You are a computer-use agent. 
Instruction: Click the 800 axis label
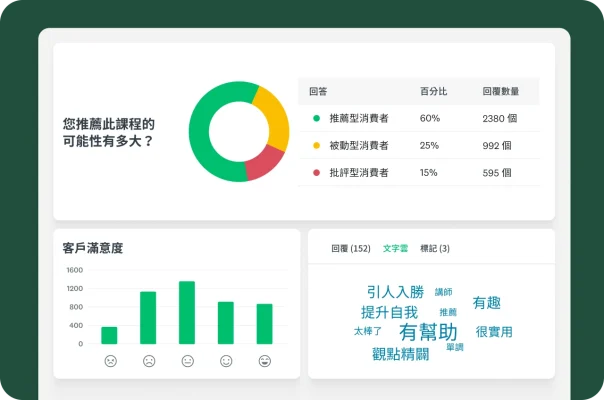coord(76,307)
